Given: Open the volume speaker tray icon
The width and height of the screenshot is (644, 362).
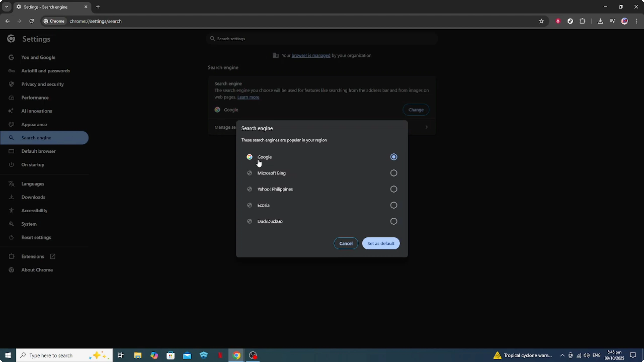Looking at the screenshot, I should [587, 355].
